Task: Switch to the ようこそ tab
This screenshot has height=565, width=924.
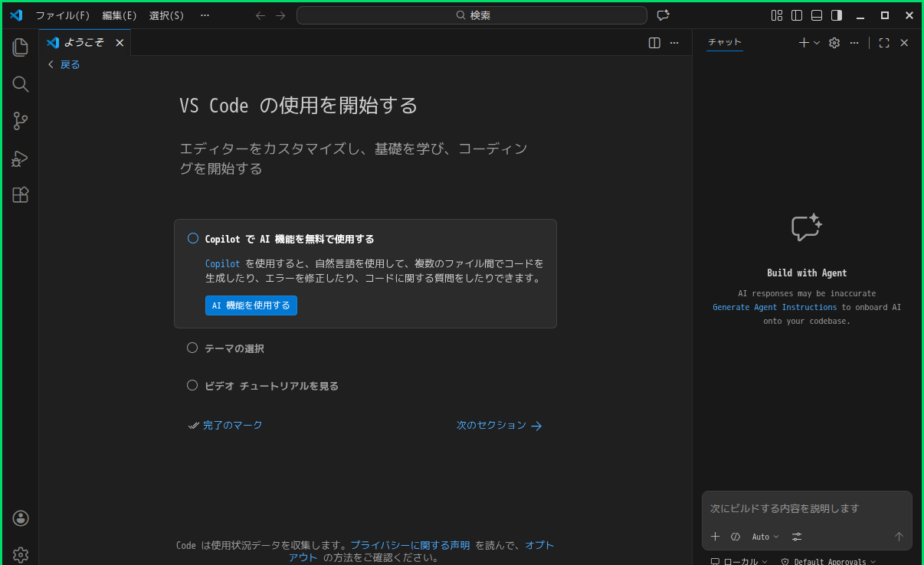Action: [x=85, y=43]
